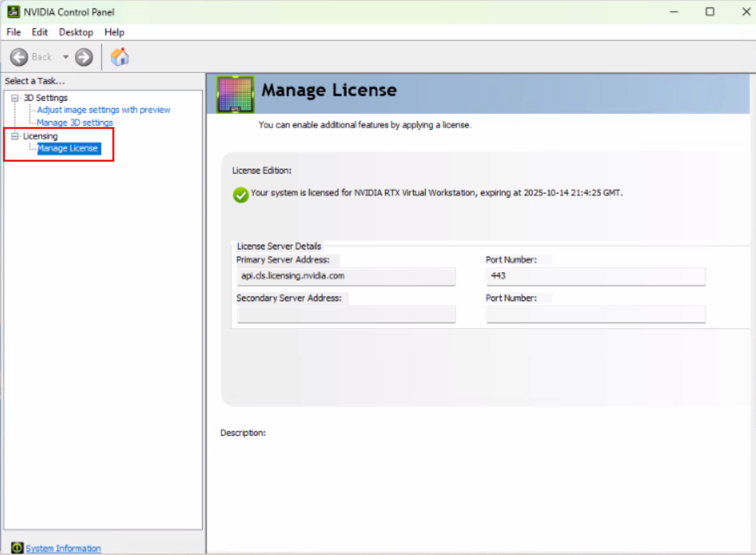This screenshot has height=555, width=756.
Task: Open the Desktop menu
Action: tap(76, 32)
